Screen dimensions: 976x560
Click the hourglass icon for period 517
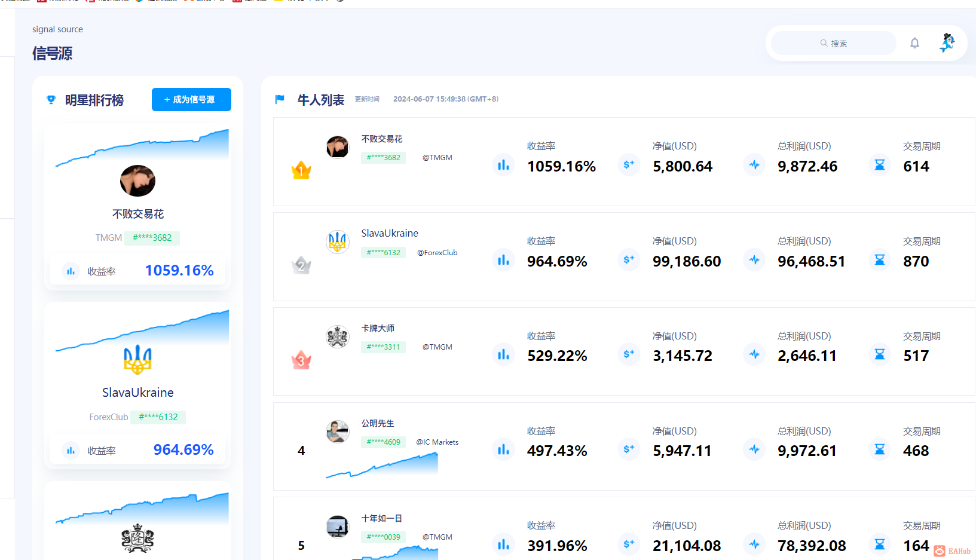[x=880, y=354]
